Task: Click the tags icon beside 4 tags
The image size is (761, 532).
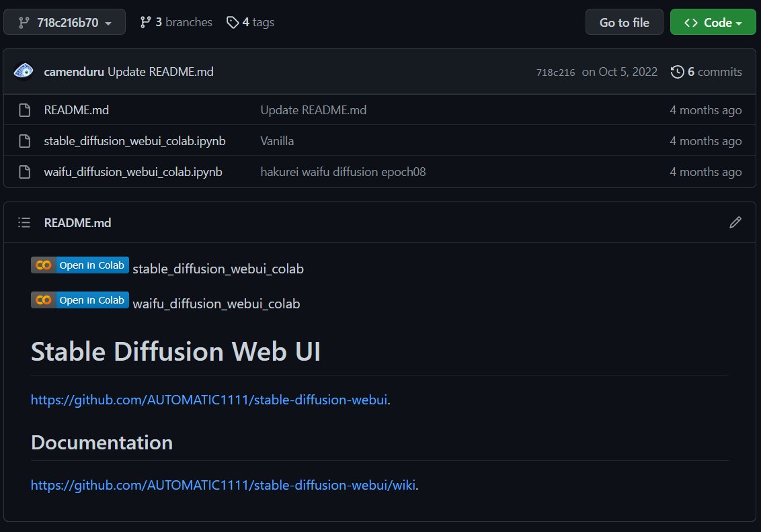Action: (232, 21)
